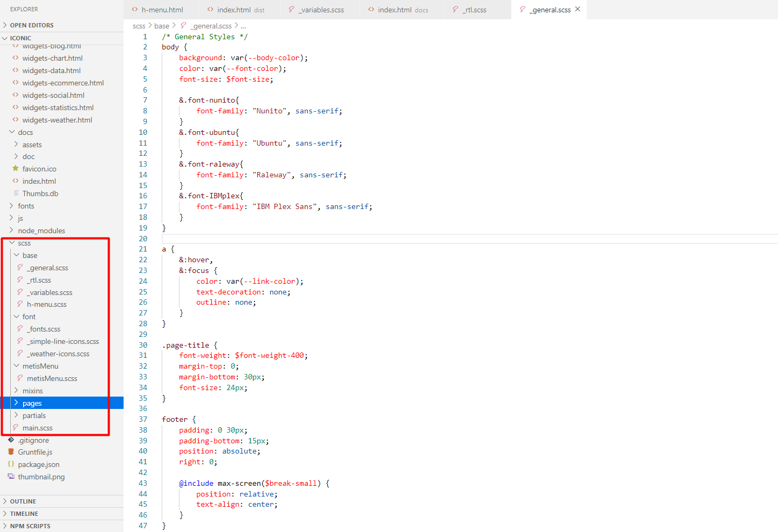
Task: Click the Thumbs.db file icon
Action: [x=16, y=193]
